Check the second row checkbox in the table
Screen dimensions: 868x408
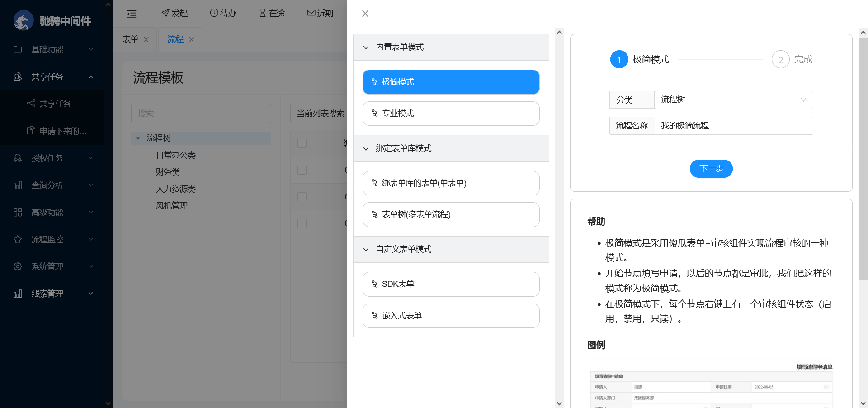click(302, 197)
